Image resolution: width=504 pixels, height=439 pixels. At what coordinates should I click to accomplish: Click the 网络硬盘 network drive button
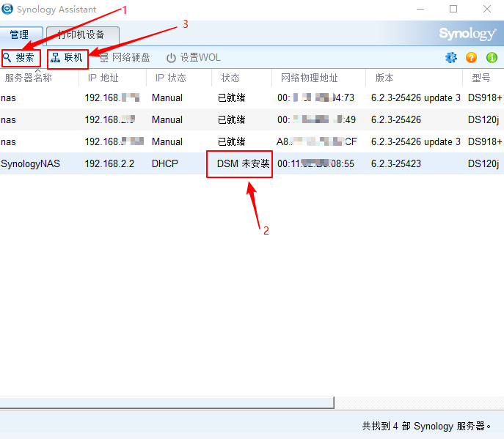coord(125,58)
